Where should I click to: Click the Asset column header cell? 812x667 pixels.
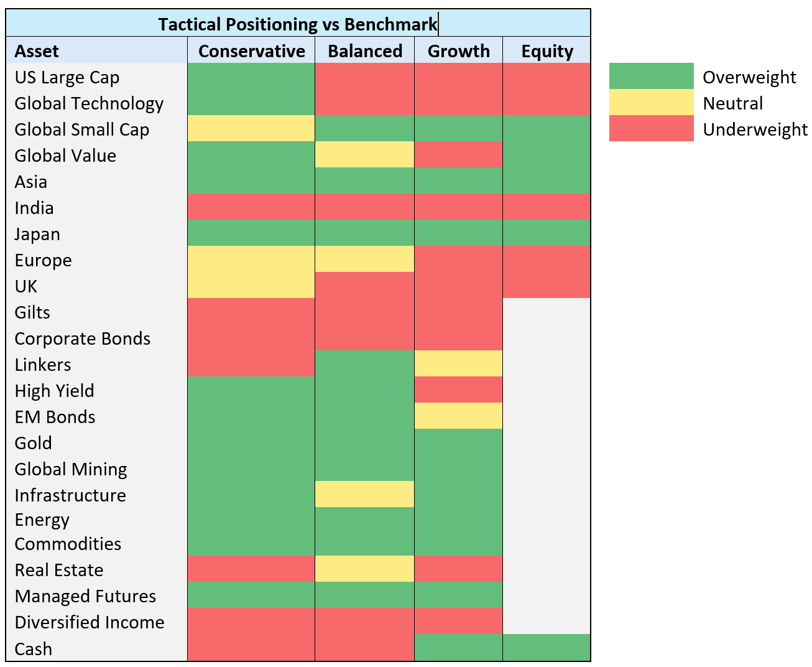coord(96,50)
